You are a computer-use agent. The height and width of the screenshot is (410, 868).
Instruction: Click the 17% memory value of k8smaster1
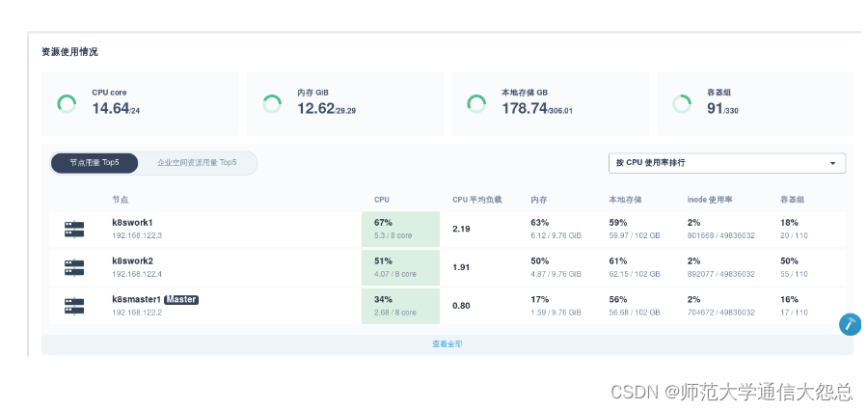tap(540, 300)
